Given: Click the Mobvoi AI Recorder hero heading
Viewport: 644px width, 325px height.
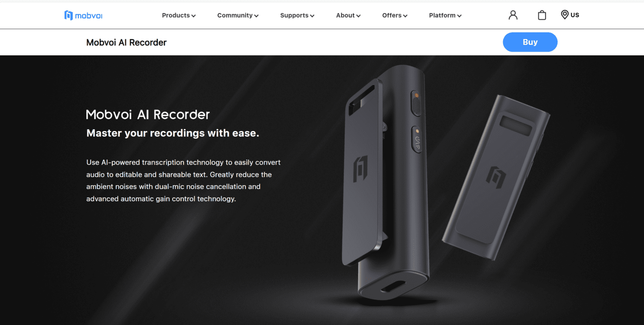Looking at the screenshot, I should (148, 115).
